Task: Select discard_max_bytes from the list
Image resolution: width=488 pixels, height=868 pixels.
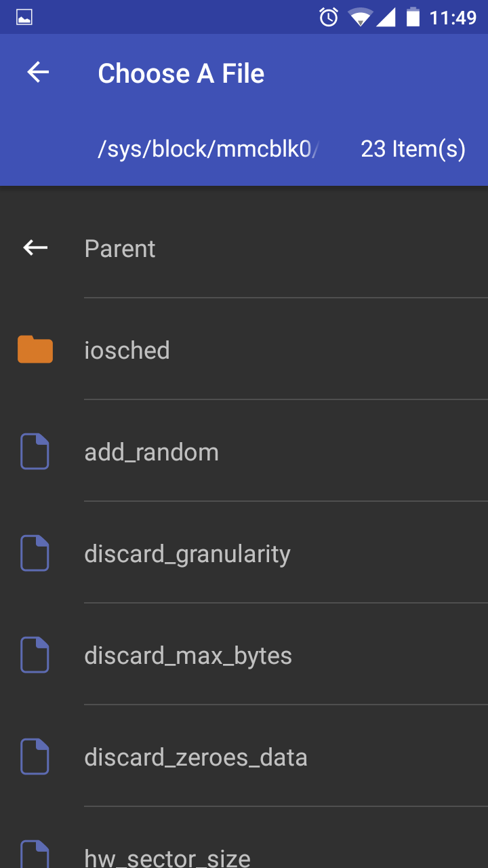Action: point(244,655)
